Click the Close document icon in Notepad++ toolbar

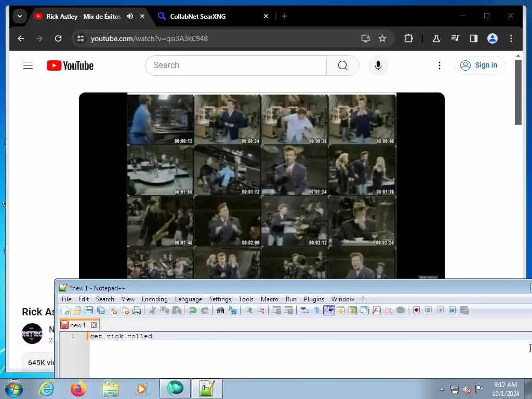(x=113, y=311)
